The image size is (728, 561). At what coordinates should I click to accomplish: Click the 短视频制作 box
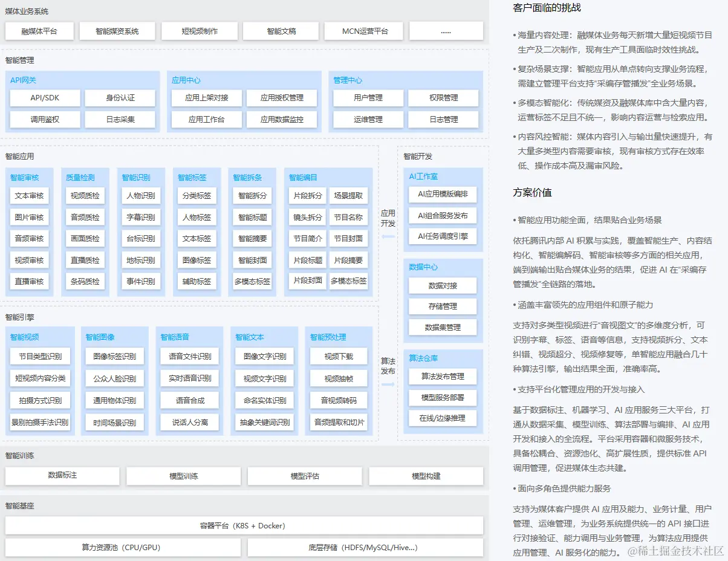(x=200, y=31)
